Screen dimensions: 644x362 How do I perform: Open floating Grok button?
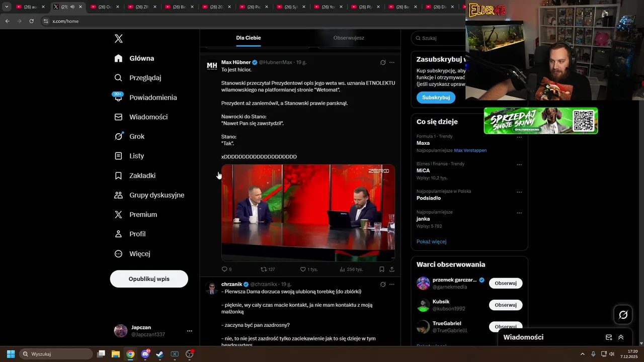[623, 315]
